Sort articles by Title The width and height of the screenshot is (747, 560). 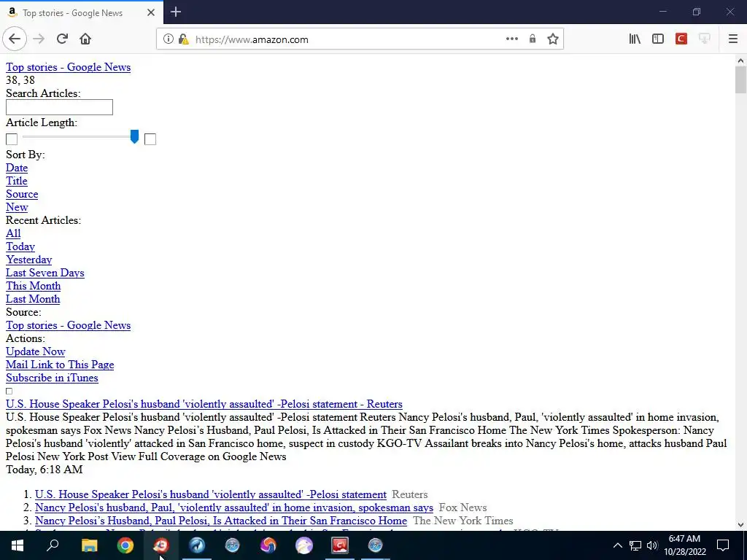pyautogui.click(x=17, y=181)
